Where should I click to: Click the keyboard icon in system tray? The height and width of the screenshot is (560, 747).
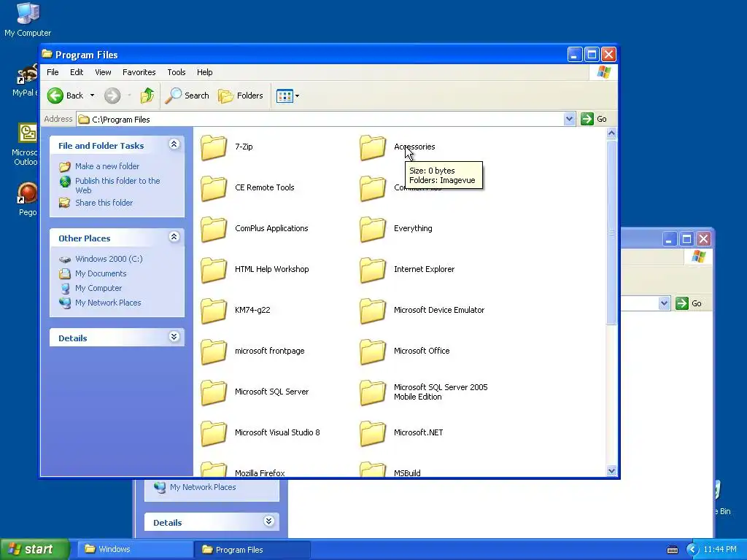pyautogui.click(x=672, y=550)
